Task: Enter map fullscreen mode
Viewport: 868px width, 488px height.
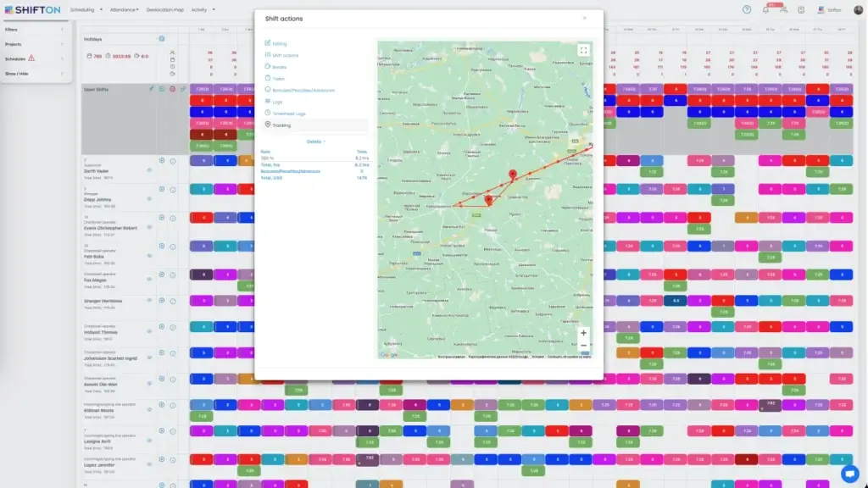Action: [583, 50]
